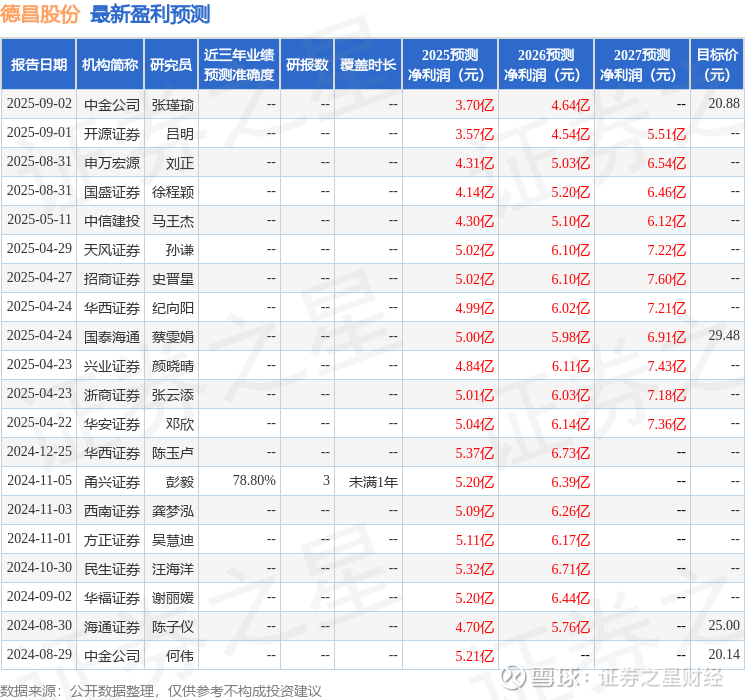Click 5.51亿 in the 开源证券 row
Viewport: 745px width, 700px height.
[666, 134]
